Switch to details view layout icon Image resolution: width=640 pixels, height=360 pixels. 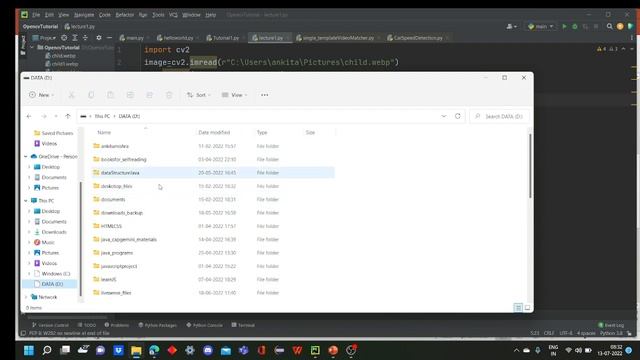click(518, 308)
